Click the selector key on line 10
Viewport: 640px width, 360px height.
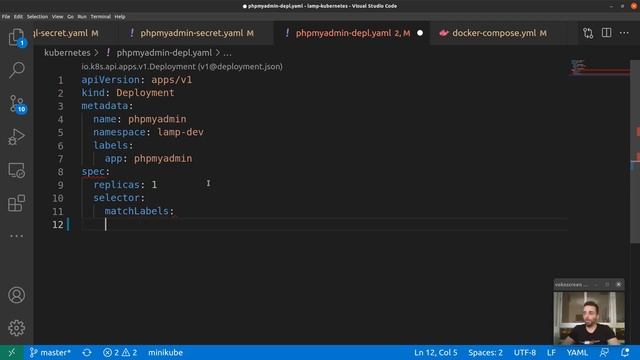116,198
